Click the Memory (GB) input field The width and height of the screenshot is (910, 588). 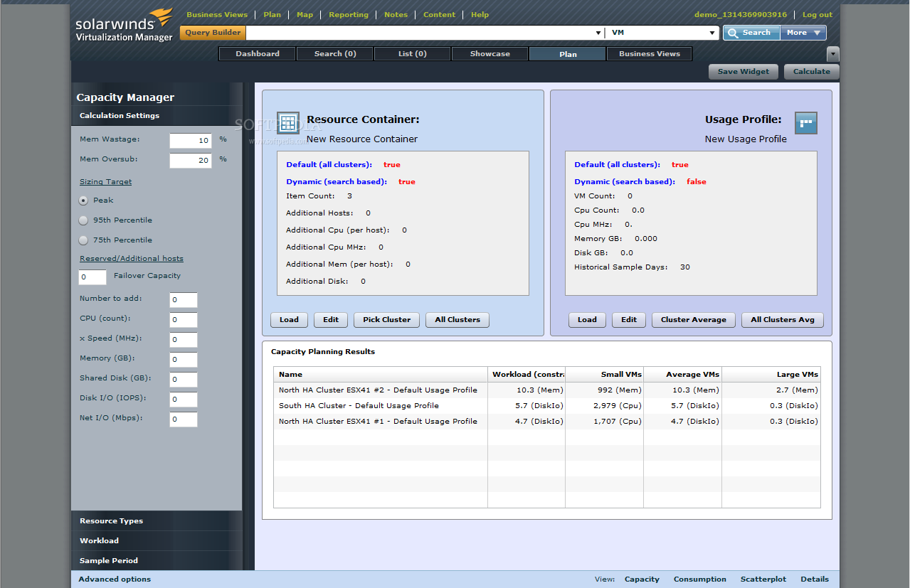[x=184, y=360]
